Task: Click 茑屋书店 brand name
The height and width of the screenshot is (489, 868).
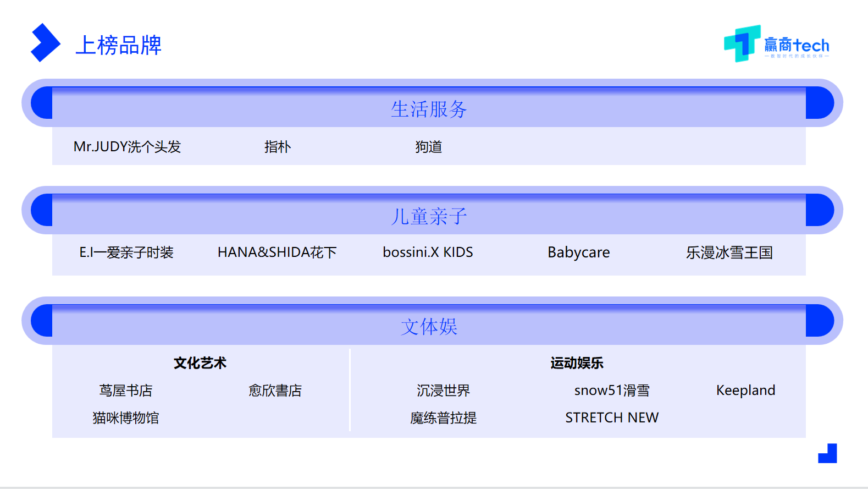Action: [x=126, y=391]
